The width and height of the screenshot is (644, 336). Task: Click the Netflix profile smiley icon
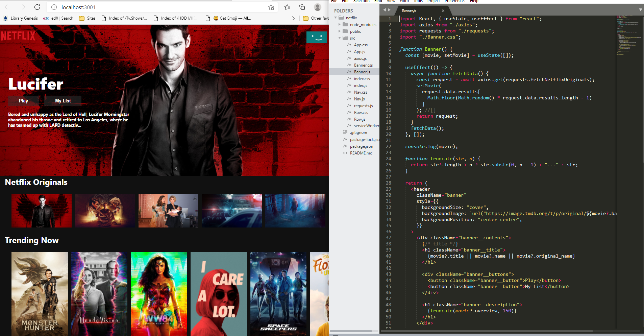tap(316, 37)
